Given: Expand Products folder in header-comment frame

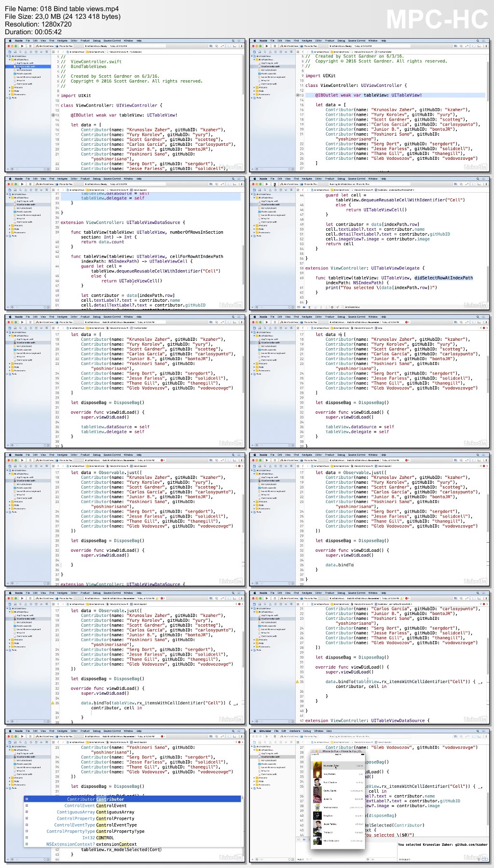Looking at the screenshot, I should pyautogui.click(x=10, y=87).
